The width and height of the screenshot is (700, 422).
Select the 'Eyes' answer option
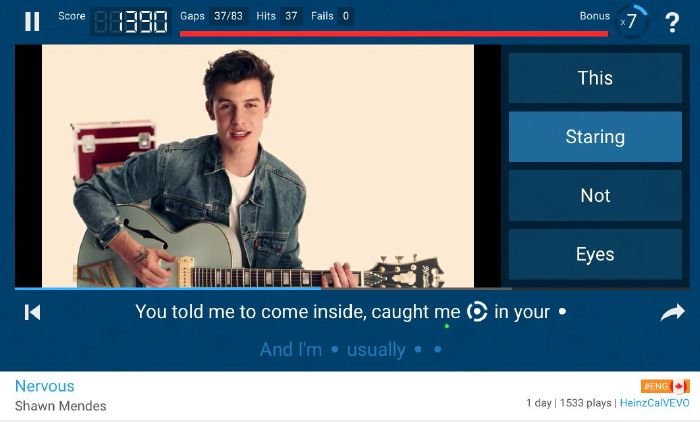click(x=595, y=254)
